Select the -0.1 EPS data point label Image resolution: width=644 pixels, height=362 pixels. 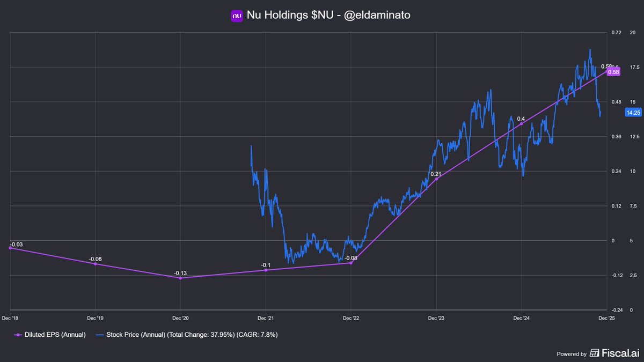pos(266,265)
